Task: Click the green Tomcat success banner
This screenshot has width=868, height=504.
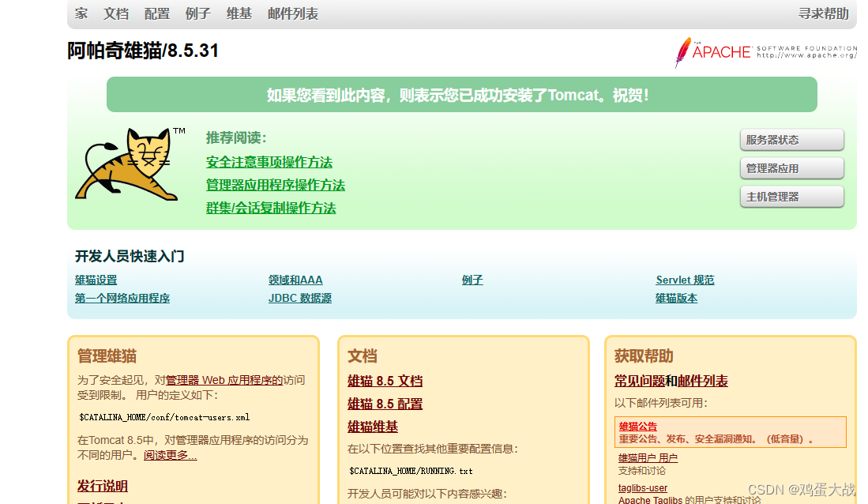Action: click(x=462, y=95)
